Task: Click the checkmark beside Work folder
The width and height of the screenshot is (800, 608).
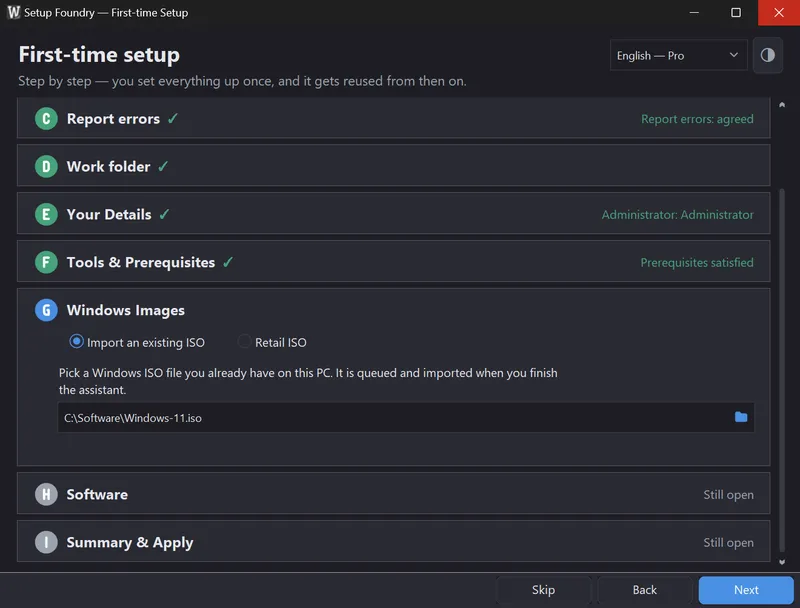Action: (x=163, y=166)
